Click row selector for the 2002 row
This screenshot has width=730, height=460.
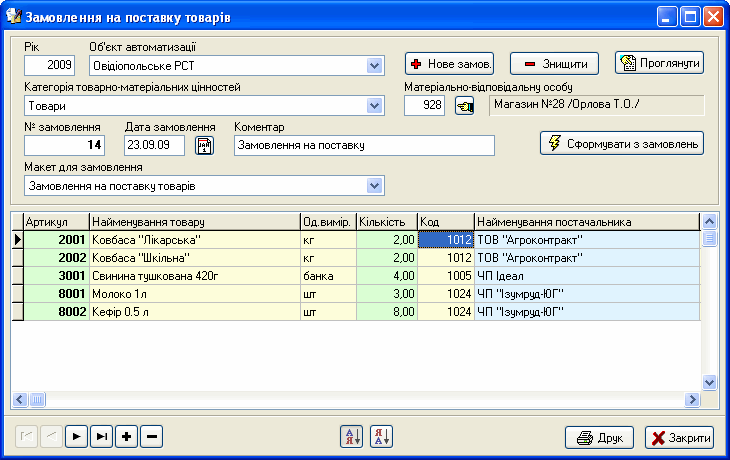17,258
